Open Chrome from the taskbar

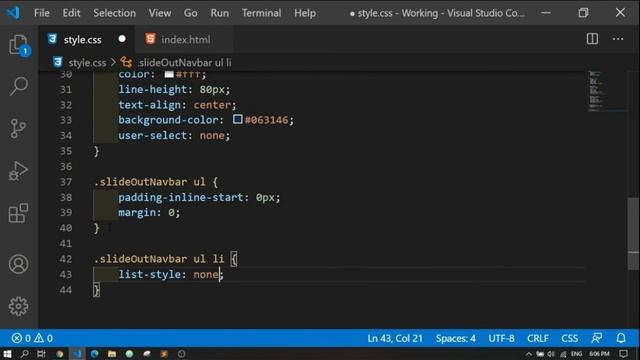point(60,353)
